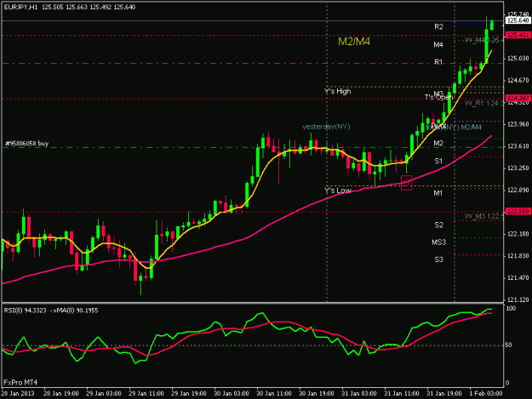Click the 30 Jan 03:00 time label
Screen dimensions: 532x399
tap(232, 394)
